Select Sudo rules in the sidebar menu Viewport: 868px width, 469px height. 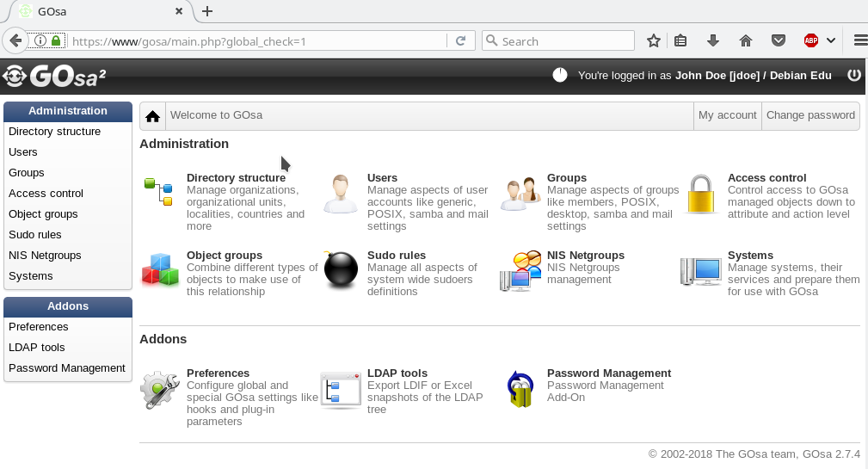[x=35, y=235]
